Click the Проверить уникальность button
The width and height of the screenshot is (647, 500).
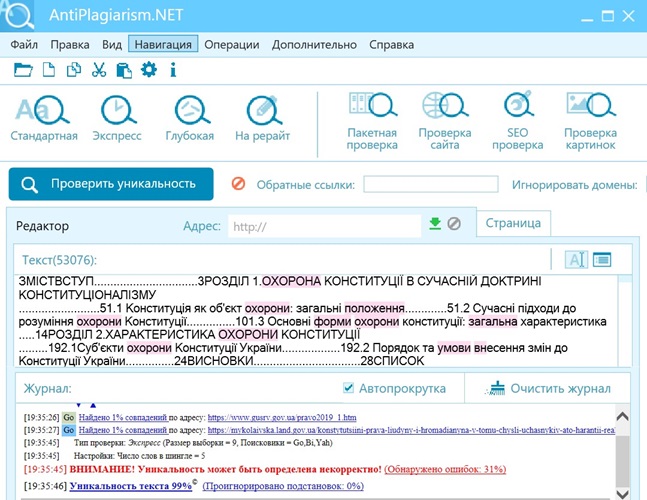click(x=111, y=184)
